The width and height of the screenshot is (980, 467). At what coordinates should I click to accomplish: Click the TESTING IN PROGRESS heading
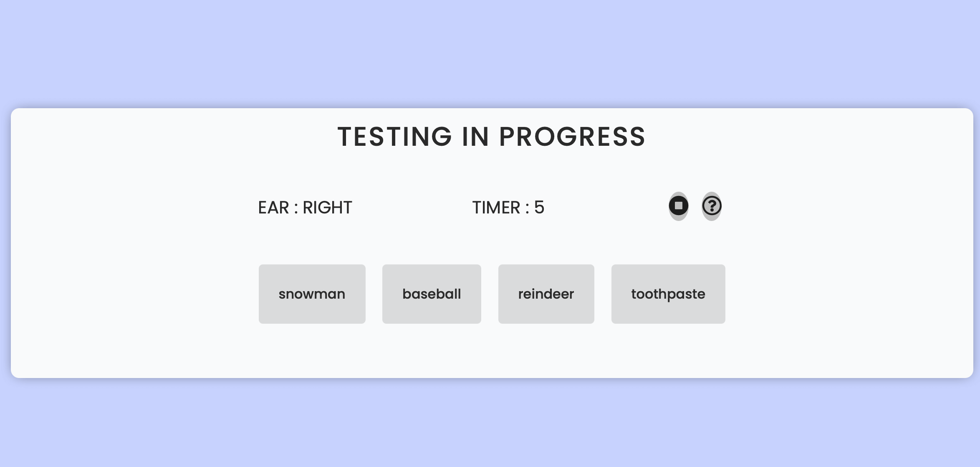491,137
